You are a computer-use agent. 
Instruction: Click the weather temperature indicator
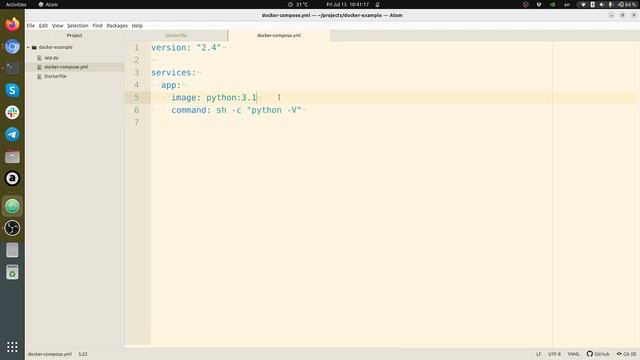pyautogui.click(x=298, y=4)
